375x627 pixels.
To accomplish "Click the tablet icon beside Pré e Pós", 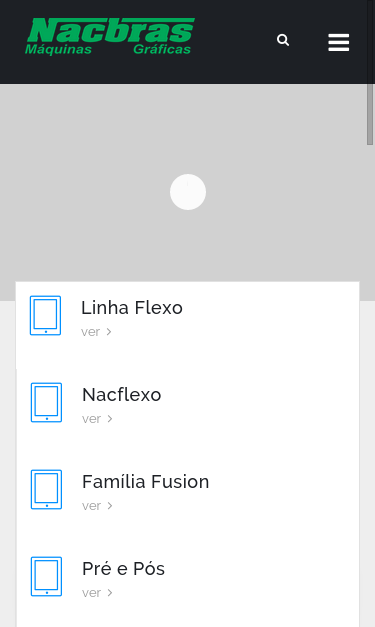I will click(x=46, y=576).
